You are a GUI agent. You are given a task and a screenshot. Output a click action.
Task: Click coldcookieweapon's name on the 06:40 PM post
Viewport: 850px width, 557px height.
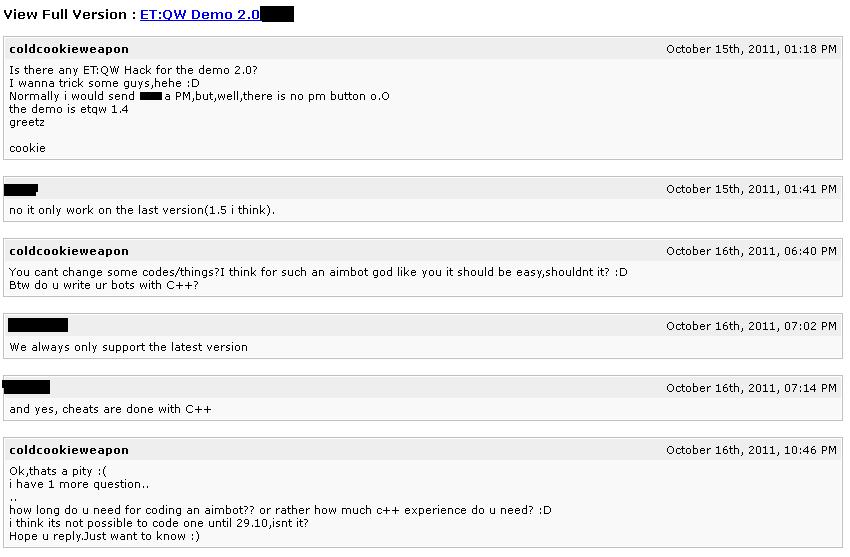(x=69, y=251)
